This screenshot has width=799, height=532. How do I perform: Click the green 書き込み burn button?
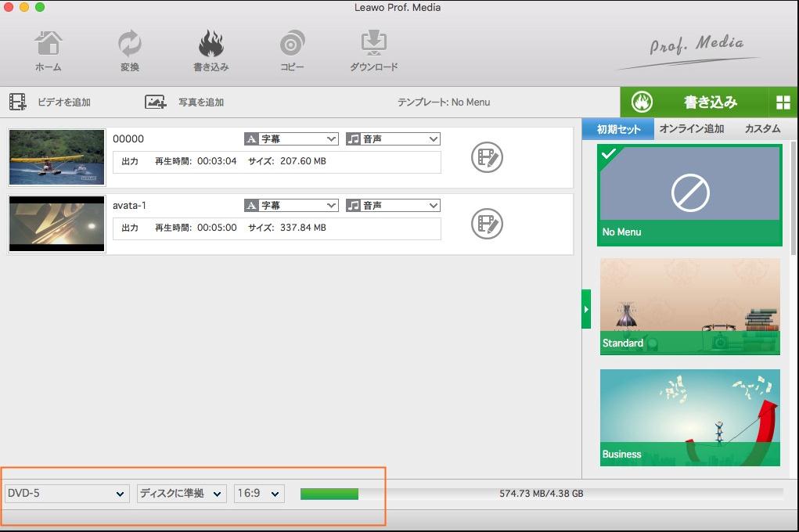point(694,102)
